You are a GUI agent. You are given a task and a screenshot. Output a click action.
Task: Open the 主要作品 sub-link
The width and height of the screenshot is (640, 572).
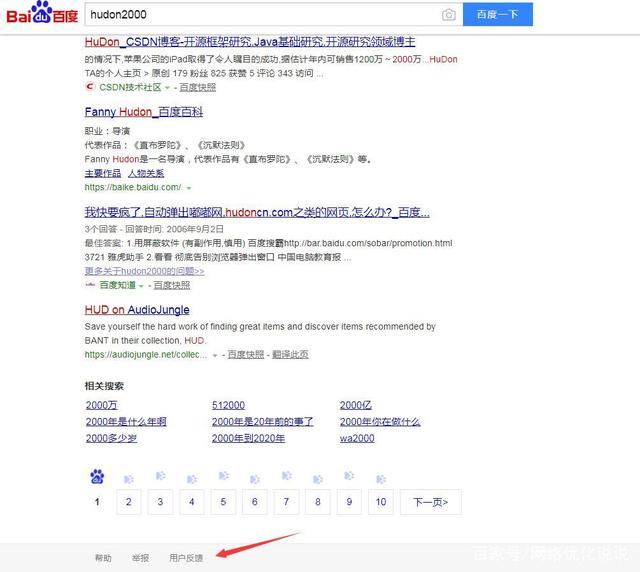103,174
